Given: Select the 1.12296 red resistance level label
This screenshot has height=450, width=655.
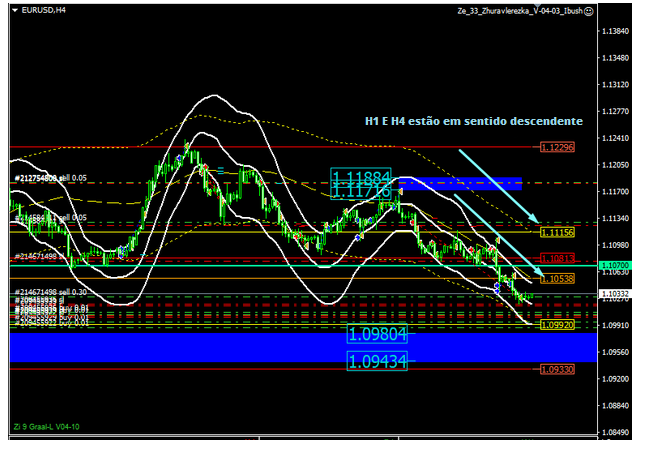Looking at the screenshot, I should coord(556,147).
